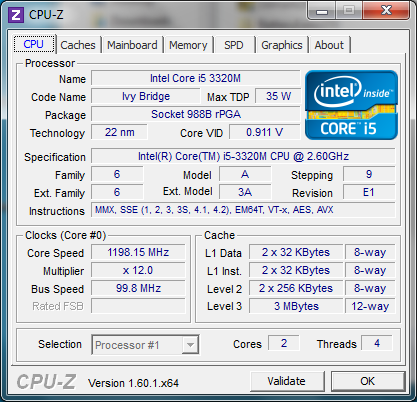Image resolution: width=417 pixels, height=402 pixels.
Task: Click the Max TDP value 35 W
Action: pyautogui.click(x=278, y=96)
